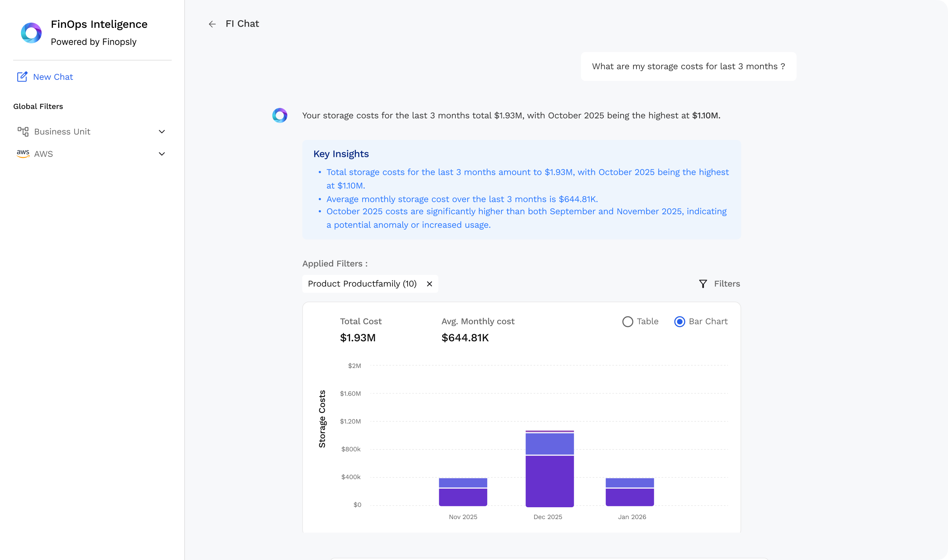Screen dimensions: 948x560
Task: Click the assistant avatar next to the response
Action: (280, 115)
